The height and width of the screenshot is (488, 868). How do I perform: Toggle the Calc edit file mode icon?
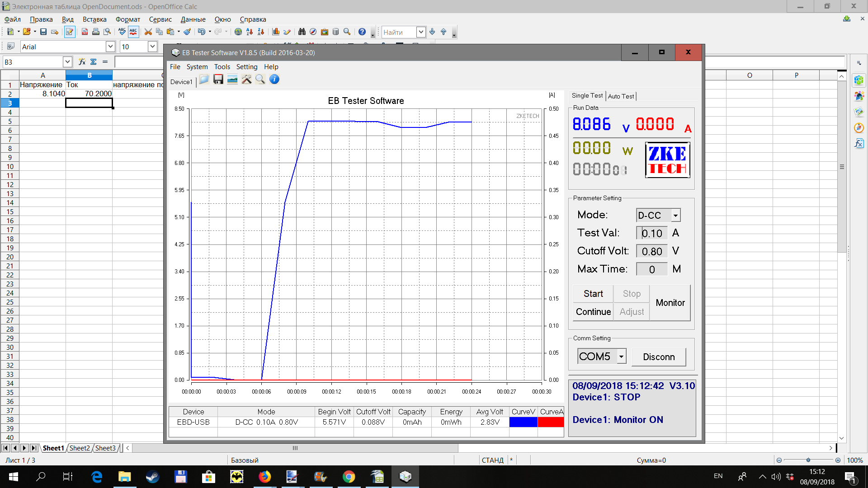click(69, 32)
